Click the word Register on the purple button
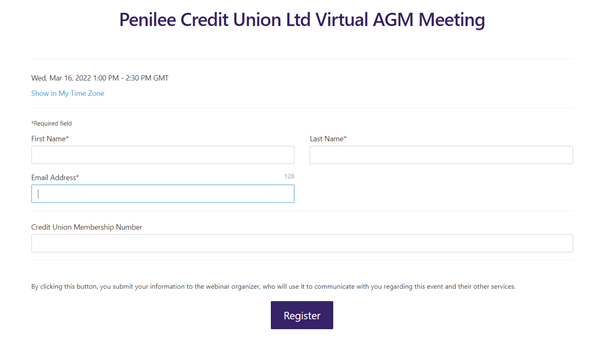 click(302, 315)
